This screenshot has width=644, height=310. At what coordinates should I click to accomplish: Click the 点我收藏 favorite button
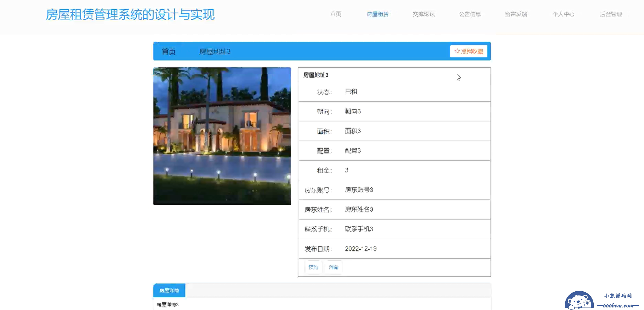(x=469, y=51)
